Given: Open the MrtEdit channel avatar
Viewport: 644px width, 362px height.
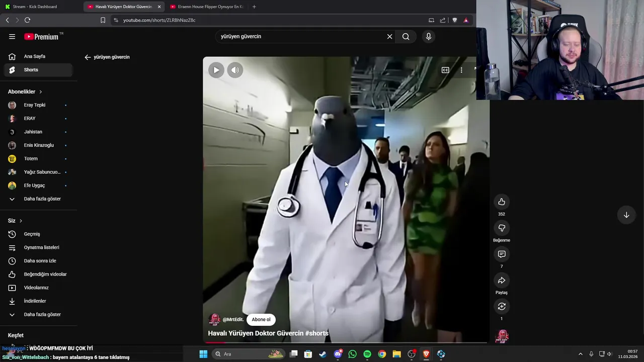Looking at the screenshot, I should coord(214,320).
